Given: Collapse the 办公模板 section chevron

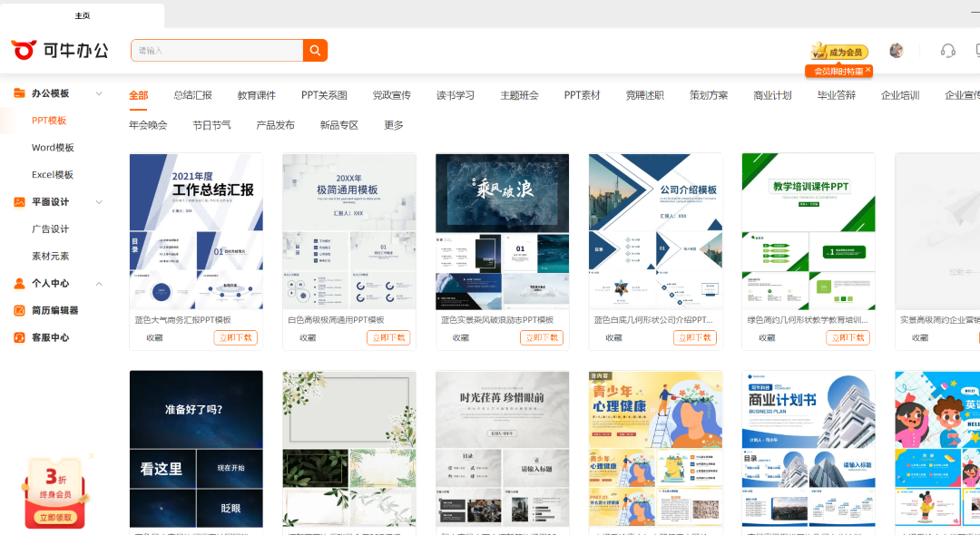Looking at the screenshot, I should (x=100, y=92).
